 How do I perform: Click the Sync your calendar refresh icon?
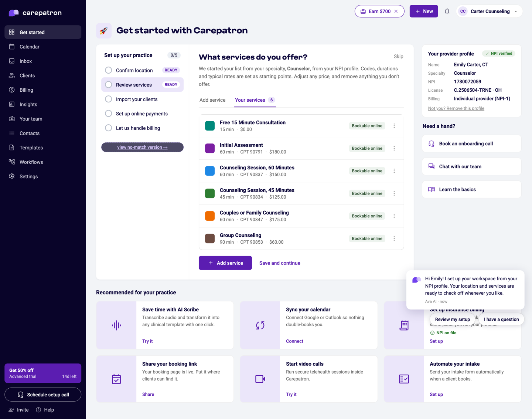click(260, 325)
